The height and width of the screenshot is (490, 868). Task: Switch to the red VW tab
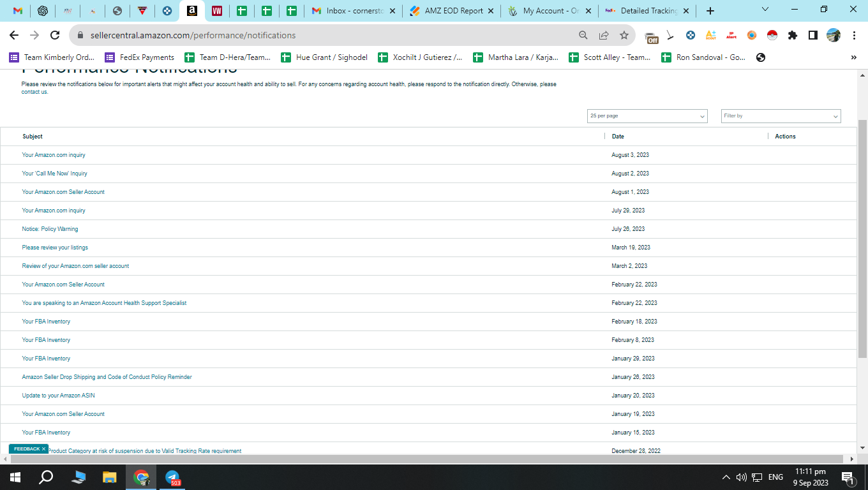(x=216, y=11)
